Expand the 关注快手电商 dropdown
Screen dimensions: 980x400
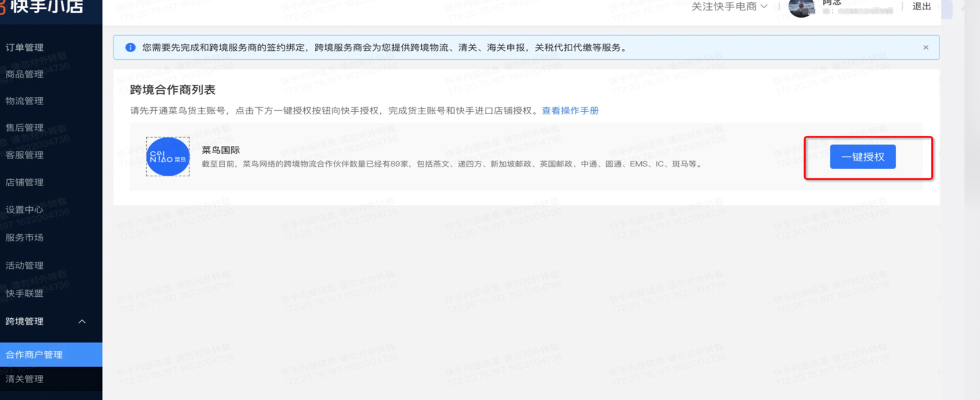(729, 6)
